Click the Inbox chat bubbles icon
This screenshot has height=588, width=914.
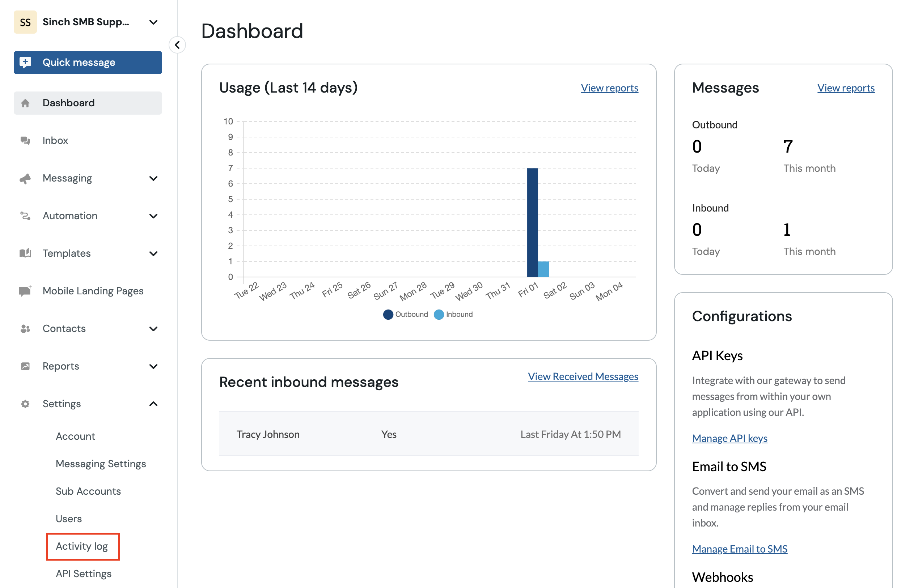(x=25, y=141)
